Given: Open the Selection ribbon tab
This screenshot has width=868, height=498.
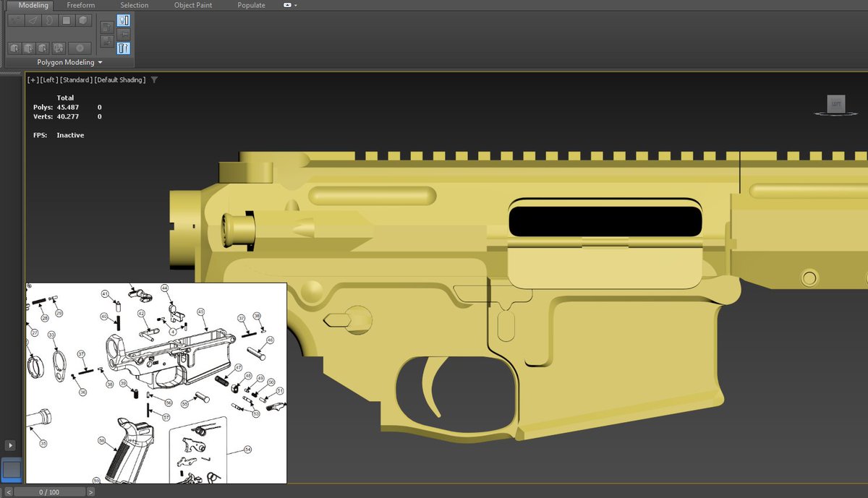Looking at the screenshot, I should tap(135, 5).
